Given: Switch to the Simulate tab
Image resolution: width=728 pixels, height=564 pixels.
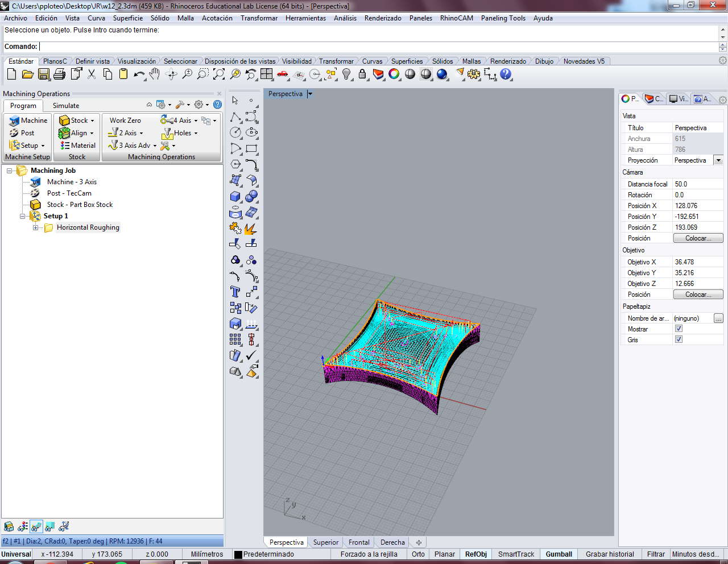Looking at the screenshot, I should (66, 106).
